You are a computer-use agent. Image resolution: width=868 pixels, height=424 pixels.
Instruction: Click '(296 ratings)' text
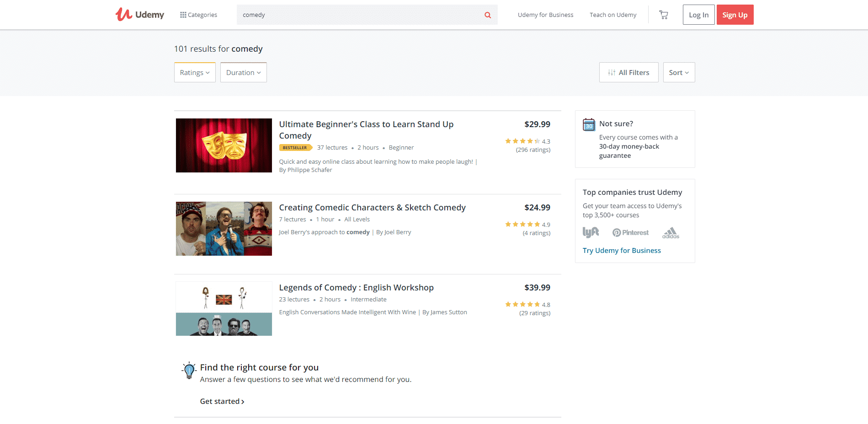[x=533, y=150]
